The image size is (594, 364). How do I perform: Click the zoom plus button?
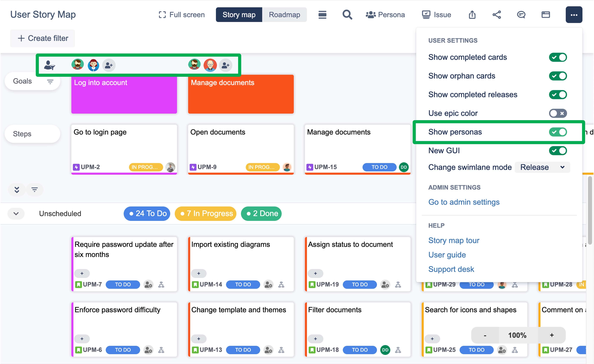point(552,335)
